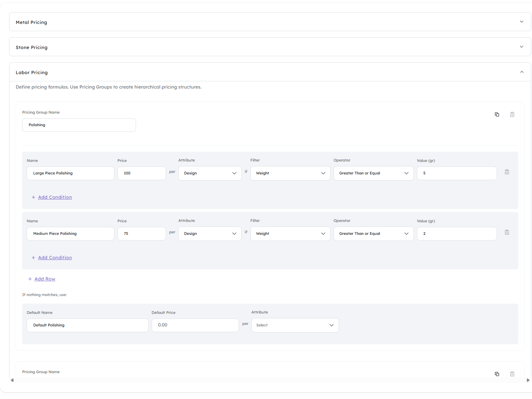532x399 pixels.
Task: Edit the Default Polishing name field
Action: click(87, 325)
